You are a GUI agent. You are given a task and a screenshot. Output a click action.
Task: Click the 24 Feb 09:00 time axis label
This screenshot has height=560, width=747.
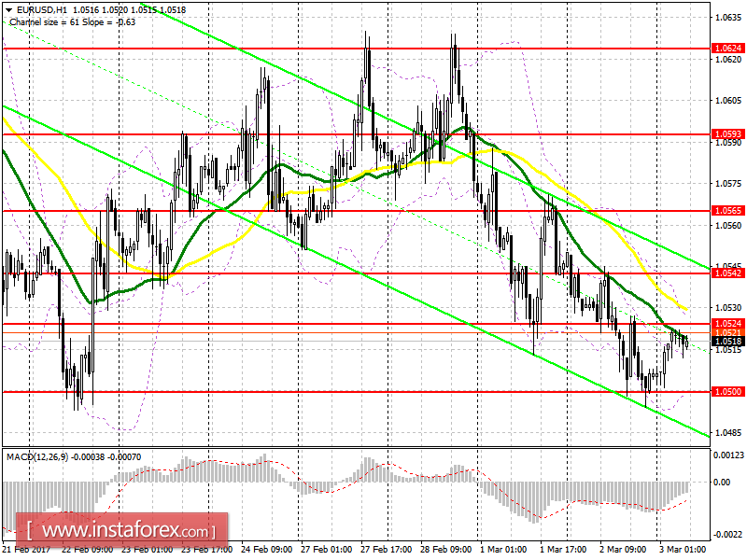pos(266,549)
